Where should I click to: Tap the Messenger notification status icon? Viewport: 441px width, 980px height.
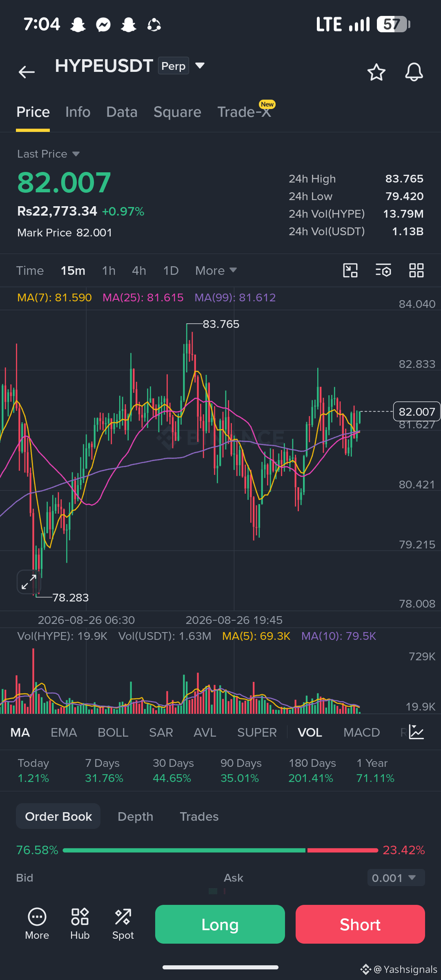tap(103, 24)
